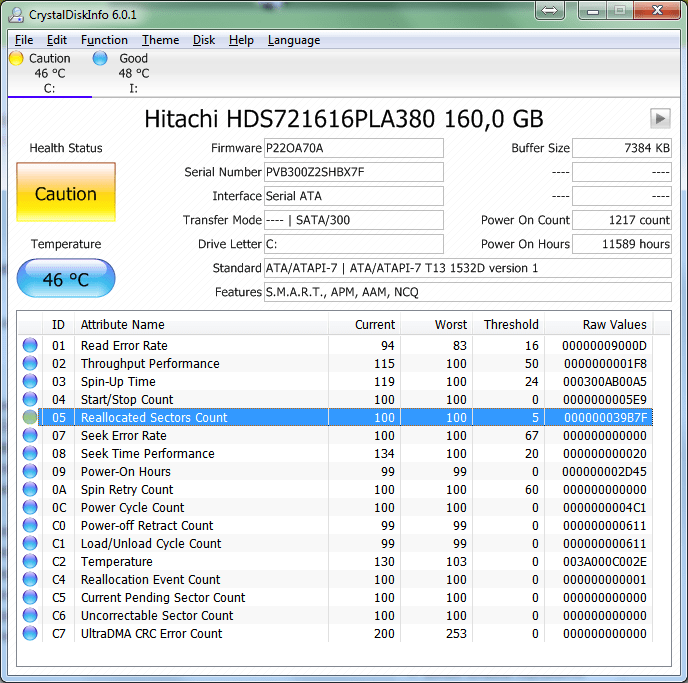Click the Attribute Name column header
688x683 pixels.
pos(201,325)
